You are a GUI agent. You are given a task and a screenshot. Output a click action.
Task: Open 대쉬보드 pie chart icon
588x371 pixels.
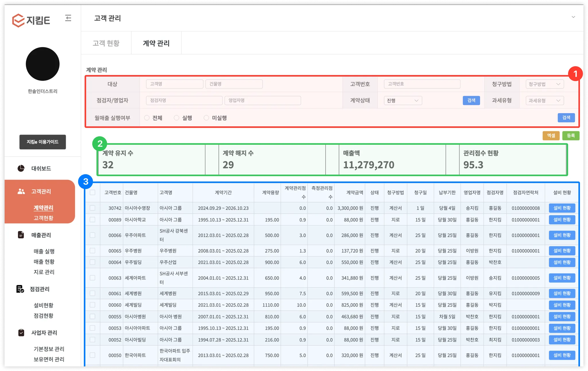point(21,168)
